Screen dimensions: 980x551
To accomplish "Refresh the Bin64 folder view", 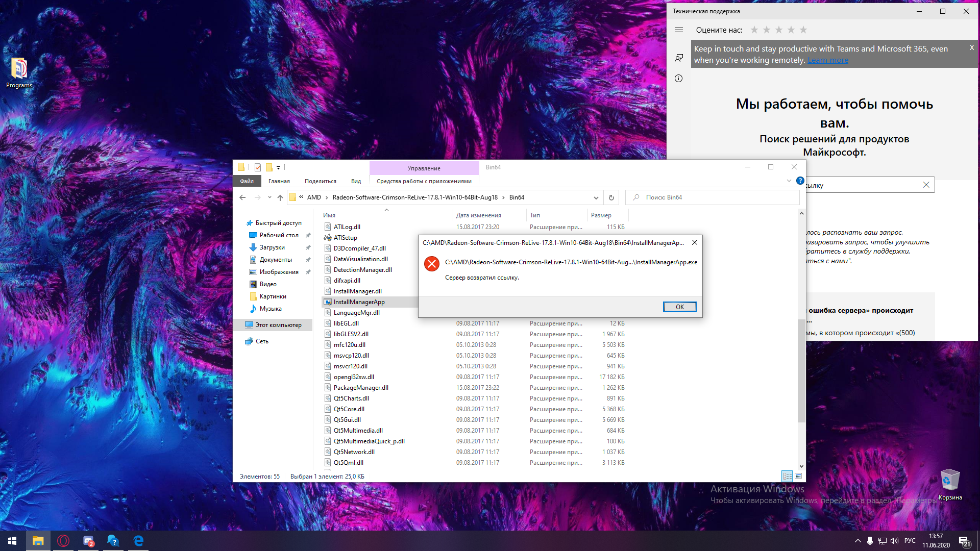I will click(x=611, y=197).
